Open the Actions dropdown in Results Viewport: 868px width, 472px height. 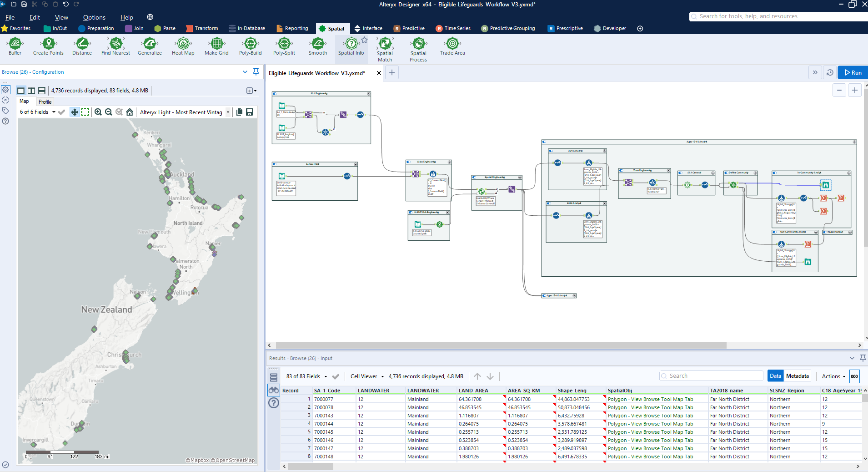pos(833,376)
